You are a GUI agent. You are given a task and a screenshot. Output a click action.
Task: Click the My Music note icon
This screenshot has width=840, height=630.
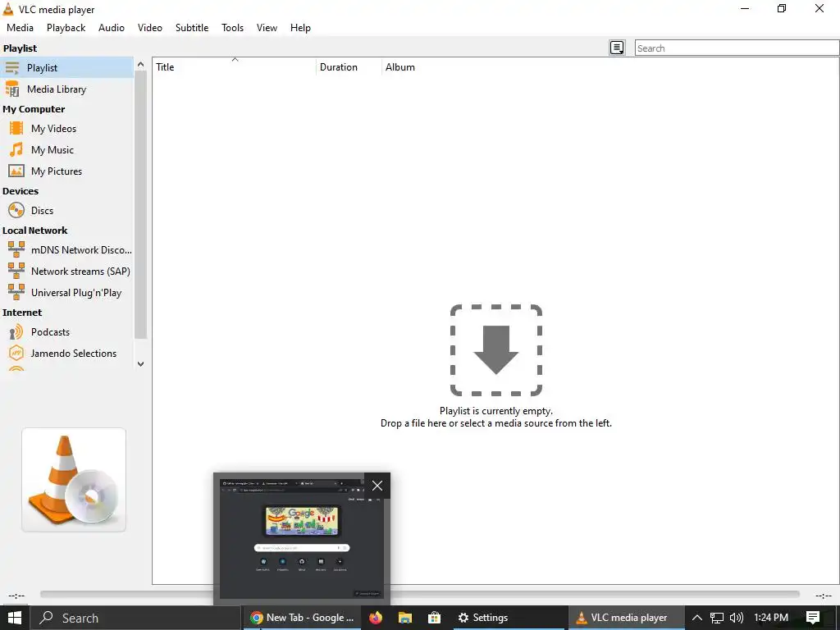coord(16,150)
